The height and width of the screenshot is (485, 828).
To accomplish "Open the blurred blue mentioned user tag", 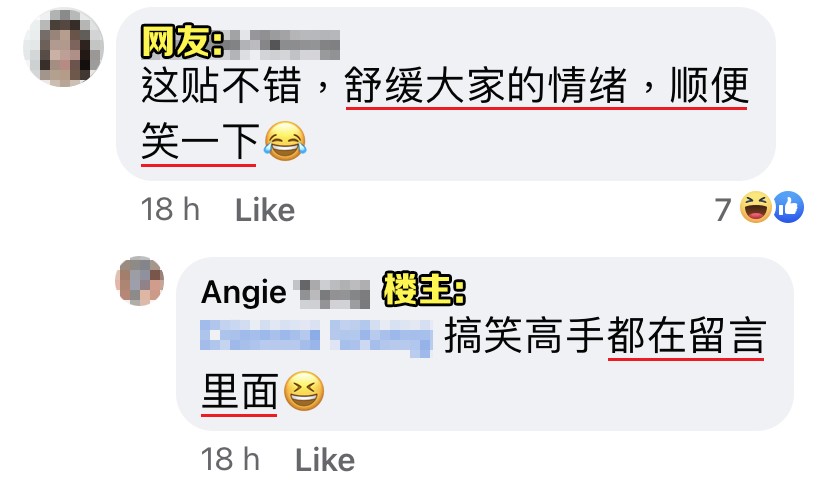I will coord(316,336).
